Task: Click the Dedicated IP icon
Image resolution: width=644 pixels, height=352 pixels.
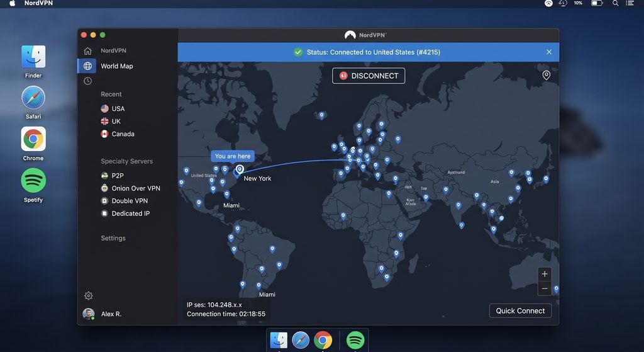Action: click(105, 213)
